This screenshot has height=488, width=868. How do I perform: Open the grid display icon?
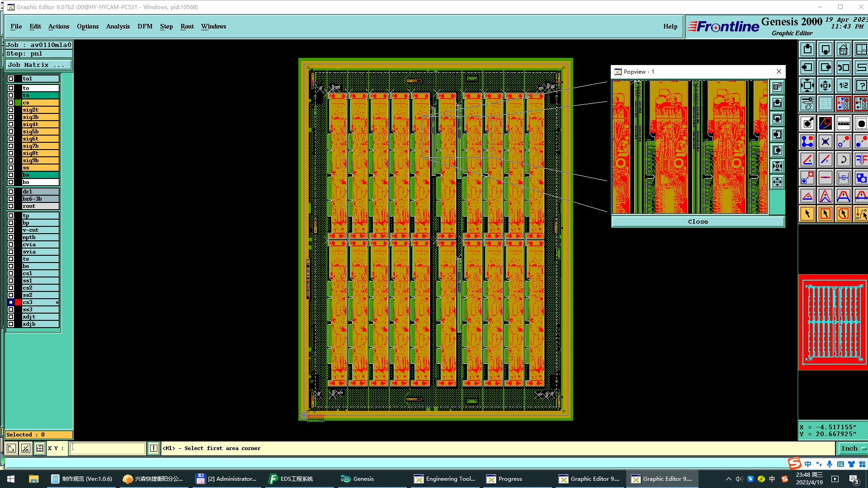(825, 103)
